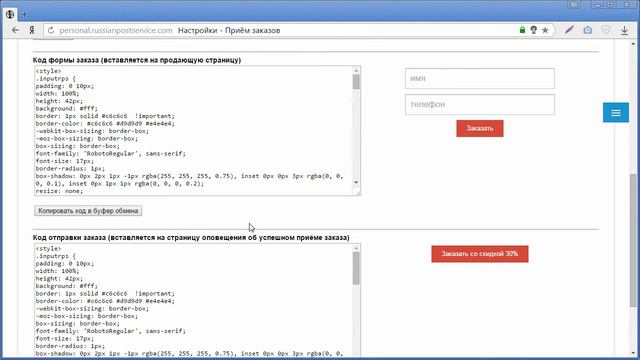Open the Protect icon next to the lock

(x=533, y=30)
